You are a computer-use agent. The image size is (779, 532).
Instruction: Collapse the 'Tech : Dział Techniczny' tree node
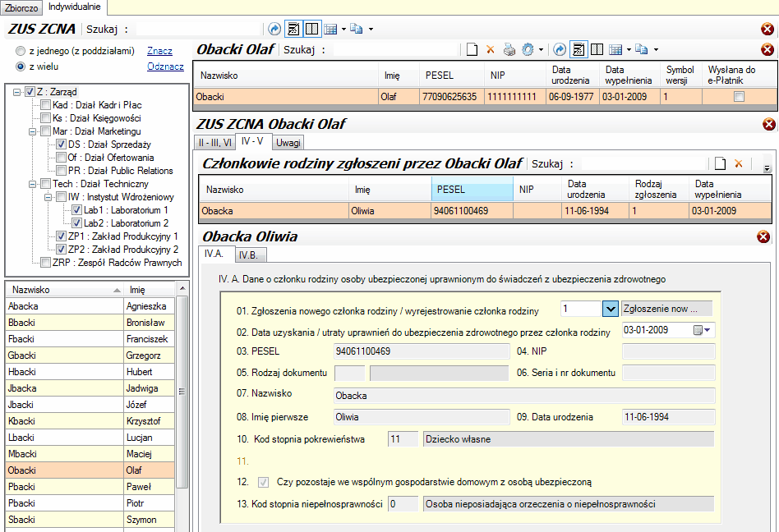pos(33,184)
